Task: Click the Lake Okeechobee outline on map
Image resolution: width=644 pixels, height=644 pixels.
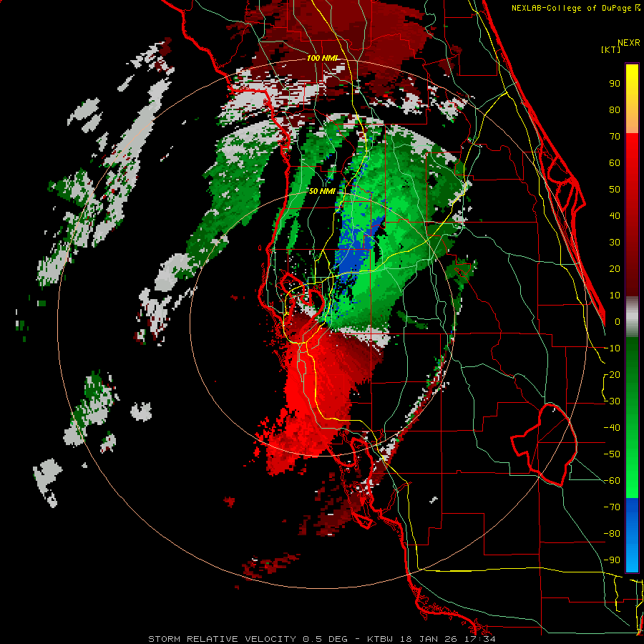Action: (x=545, y=444)
